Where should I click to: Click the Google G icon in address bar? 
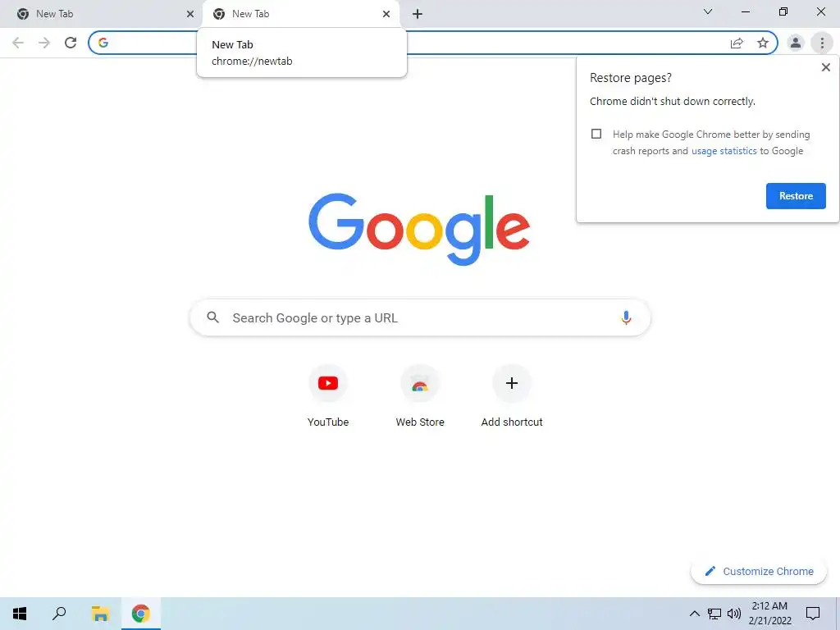(103, 43)
